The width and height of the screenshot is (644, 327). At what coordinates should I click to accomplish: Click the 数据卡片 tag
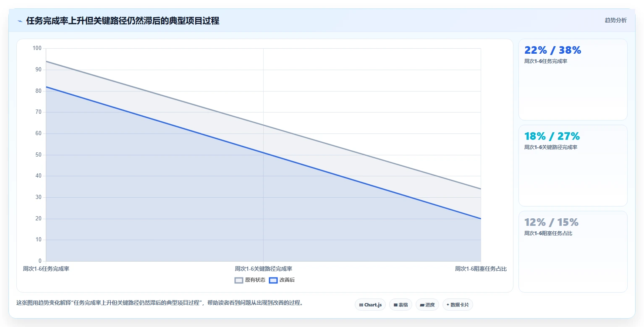tap(458, 305)
